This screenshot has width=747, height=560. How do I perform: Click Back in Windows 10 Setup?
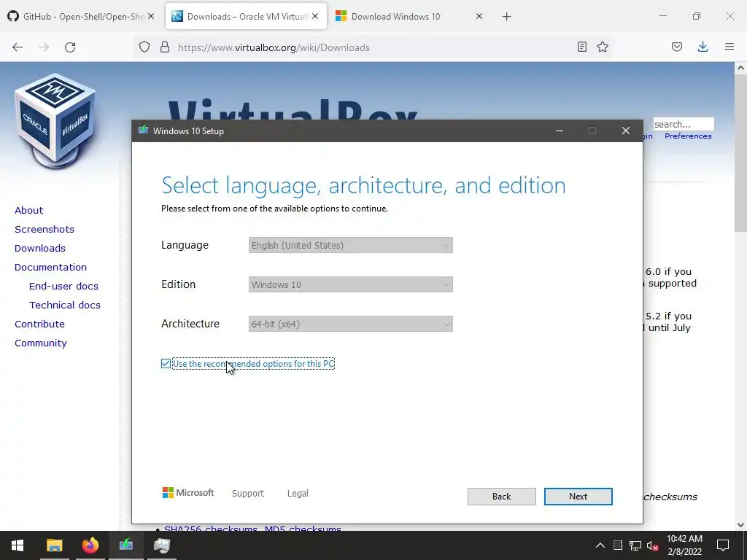tap(502, 496)
